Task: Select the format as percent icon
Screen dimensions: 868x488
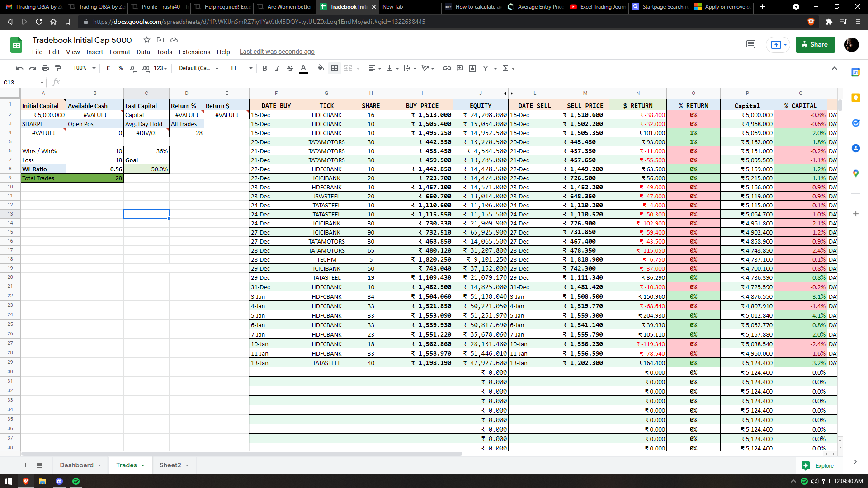Action: [120, 68]
